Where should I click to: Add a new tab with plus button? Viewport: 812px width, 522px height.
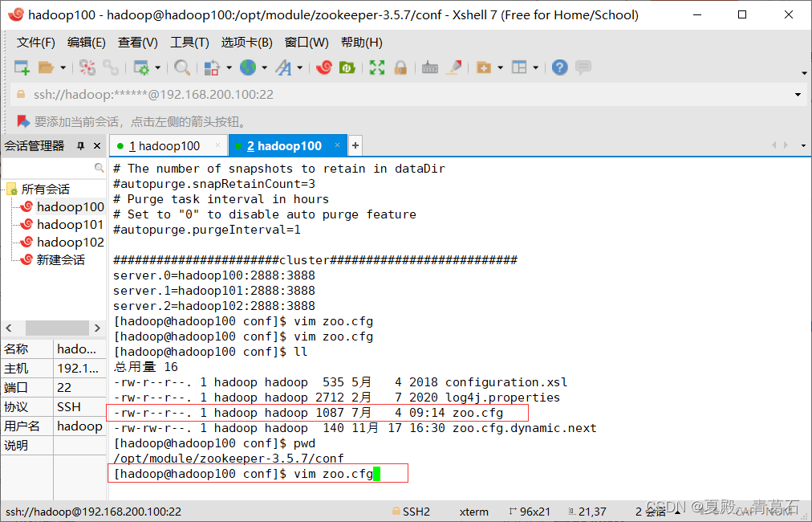(355, 145)
